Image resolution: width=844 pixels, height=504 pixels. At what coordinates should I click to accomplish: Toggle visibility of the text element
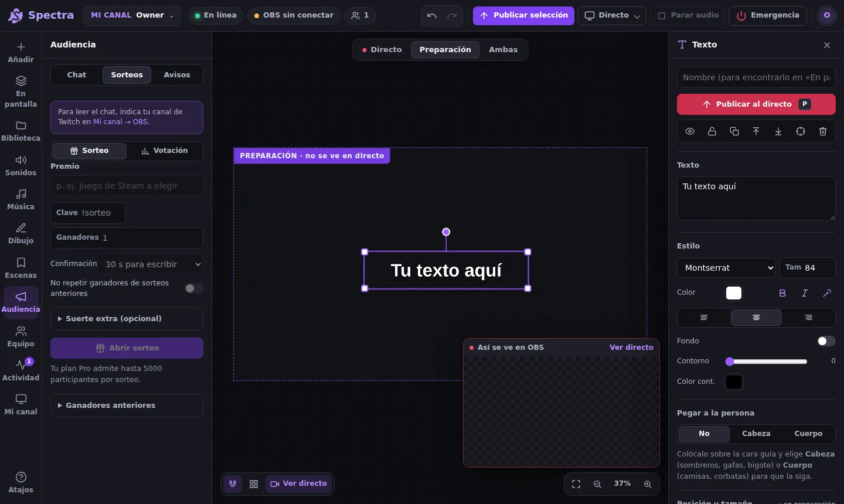tap(690, 131)
